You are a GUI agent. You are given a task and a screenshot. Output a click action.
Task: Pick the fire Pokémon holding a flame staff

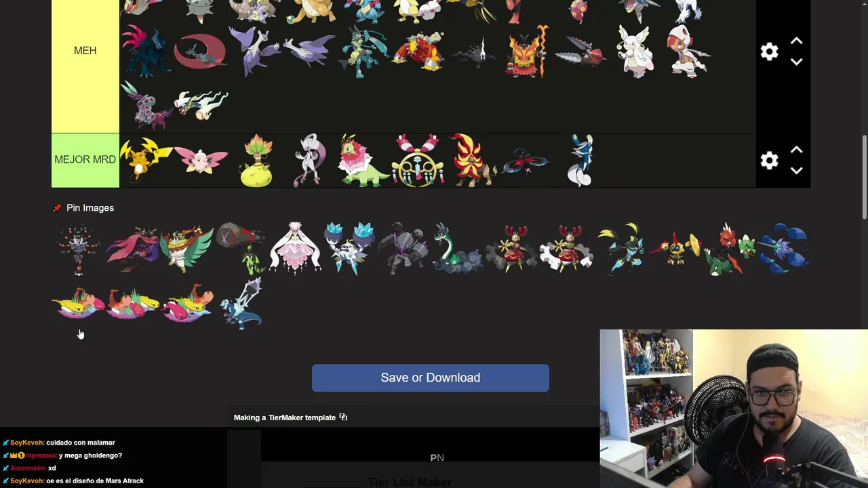pyautogui.click(x=526, y=52)
